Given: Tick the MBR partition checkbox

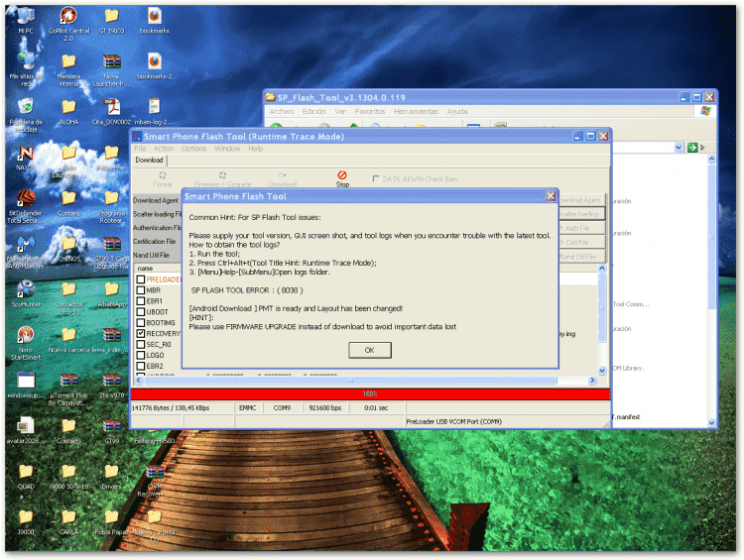Looking at the screenshot, I should pyautogui.click(x=141, y=290).
